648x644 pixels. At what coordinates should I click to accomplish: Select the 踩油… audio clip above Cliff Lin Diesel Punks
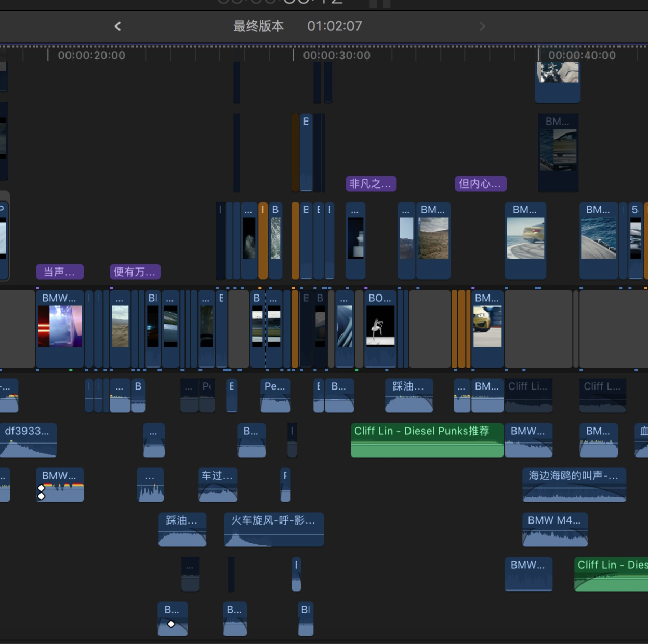(x=409, y=396)
